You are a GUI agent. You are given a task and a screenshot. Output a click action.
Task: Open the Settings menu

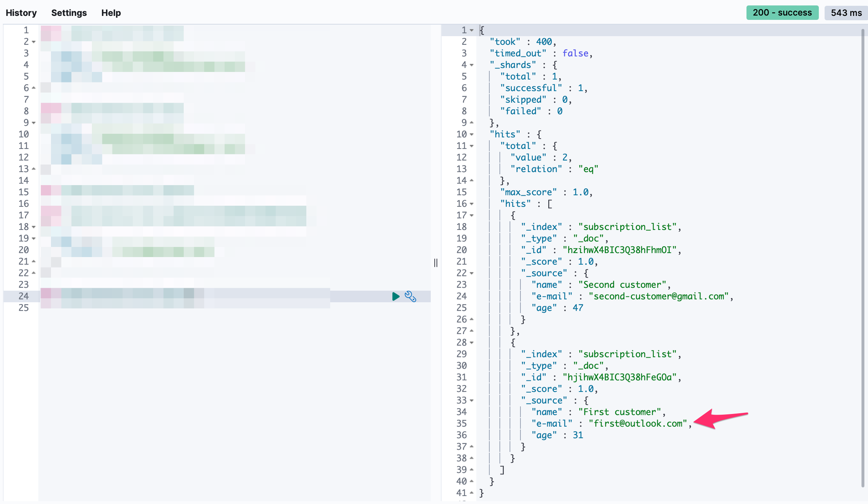coord(69,13)
